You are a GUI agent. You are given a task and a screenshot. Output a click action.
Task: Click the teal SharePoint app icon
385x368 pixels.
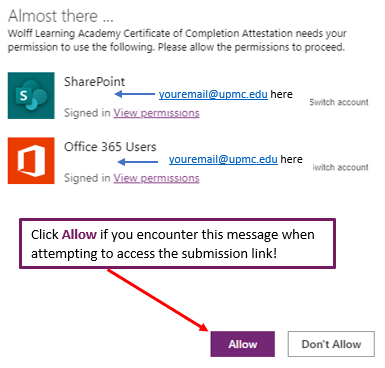[x=31, y=96]
